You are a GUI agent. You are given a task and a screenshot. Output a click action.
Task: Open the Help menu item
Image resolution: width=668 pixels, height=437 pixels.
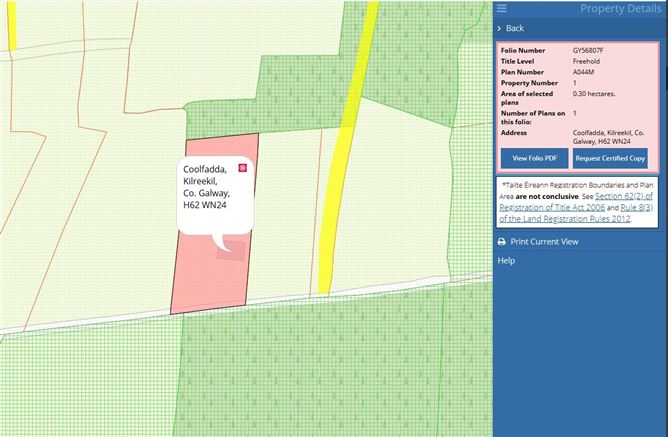click(x=507, y=261)
